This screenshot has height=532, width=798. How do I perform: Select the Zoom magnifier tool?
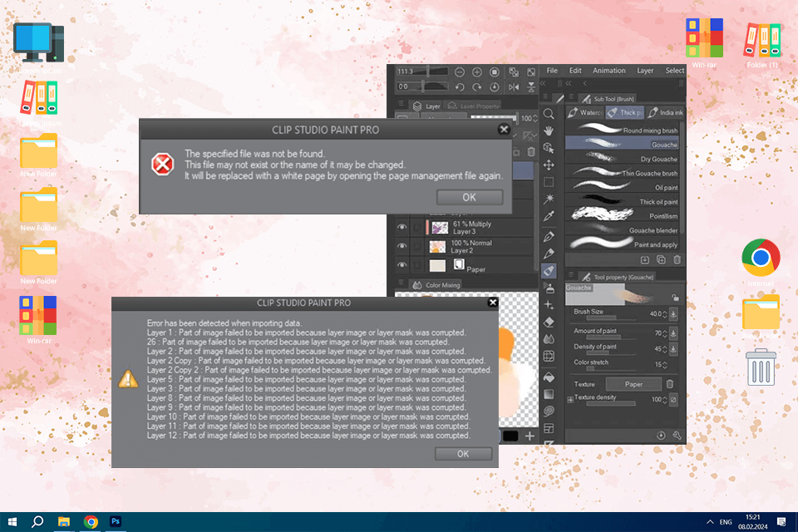(x=549, y=114)
